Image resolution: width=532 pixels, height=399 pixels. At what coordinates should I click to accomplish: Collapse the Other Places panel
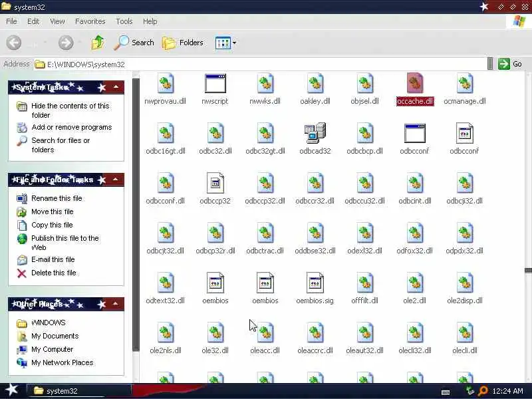tap(116, 304)
